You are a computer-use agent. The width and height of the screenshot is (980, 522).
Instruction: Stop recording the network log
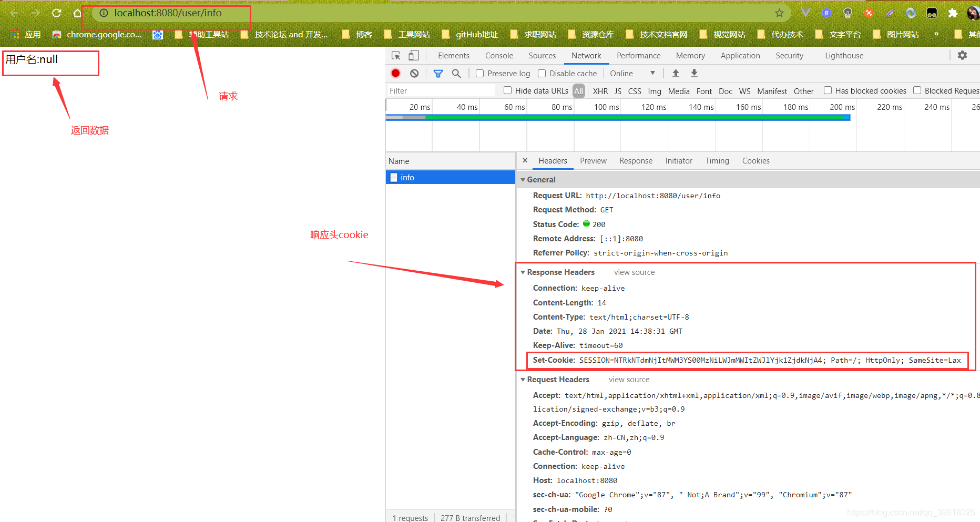pyautogui.click(x=396, y=73)
